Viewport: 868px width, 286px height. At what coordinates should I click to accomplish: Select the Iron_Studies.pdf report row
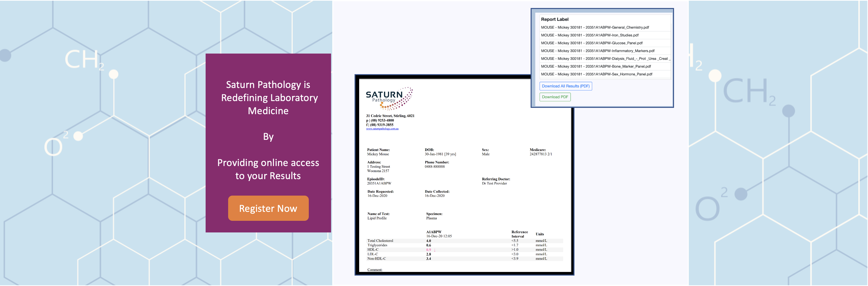click(x=605, y=35)
